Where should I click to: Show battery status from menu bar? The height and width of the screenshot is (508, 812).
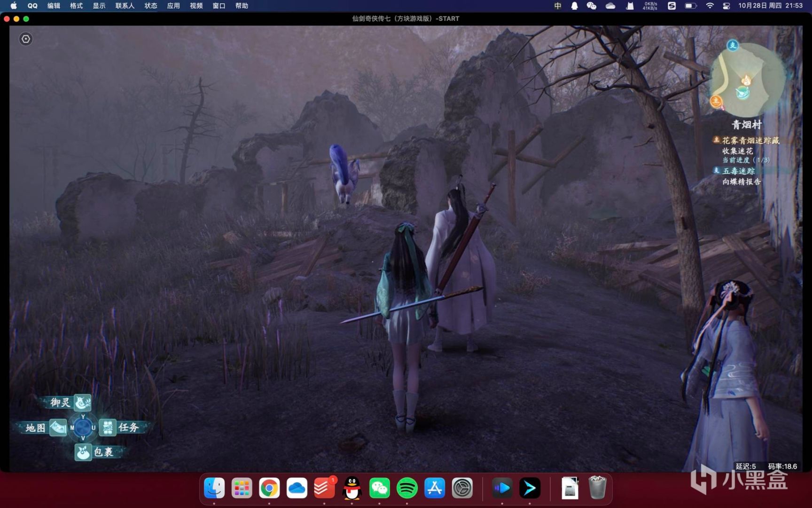(691, 6)
